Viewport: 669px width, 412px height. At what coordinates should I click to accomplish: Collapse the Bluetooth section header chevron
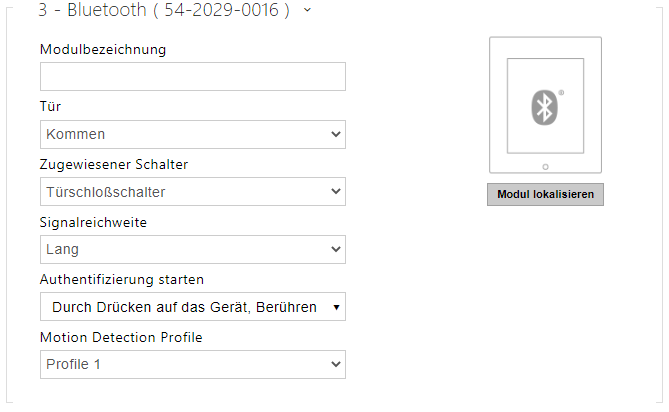307,10
